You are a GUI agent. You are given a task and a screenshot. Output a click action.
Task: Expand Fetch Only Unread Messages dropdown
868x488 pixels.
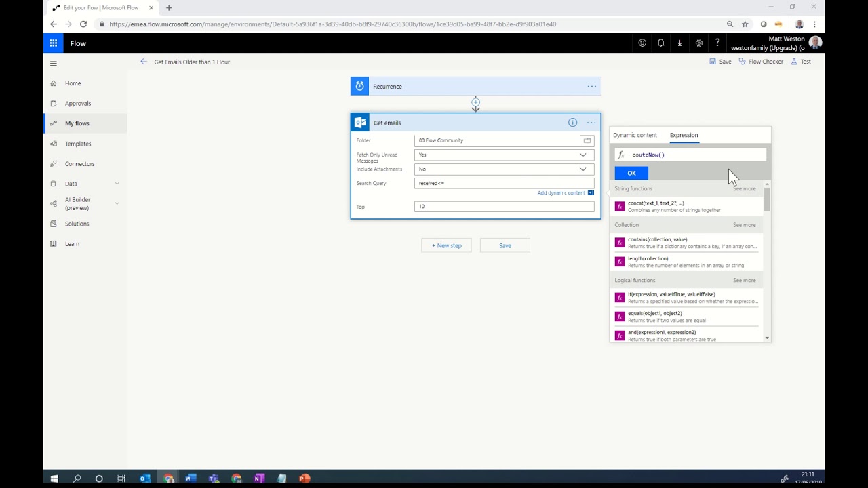583,155
